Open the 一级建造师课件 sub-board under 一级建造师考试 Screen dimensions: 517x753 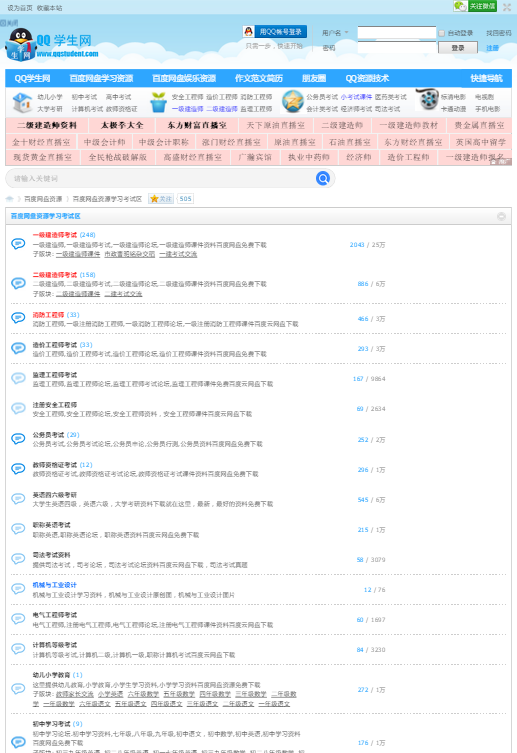click(78, 254)
